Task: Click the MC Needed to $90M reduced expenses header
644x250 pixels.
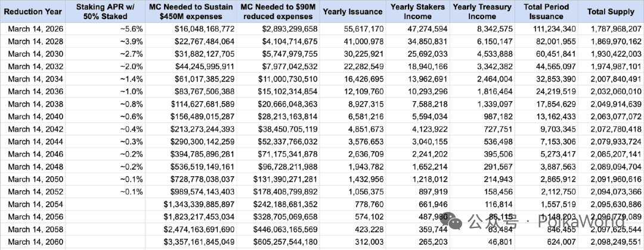Action: click(277, 11)
